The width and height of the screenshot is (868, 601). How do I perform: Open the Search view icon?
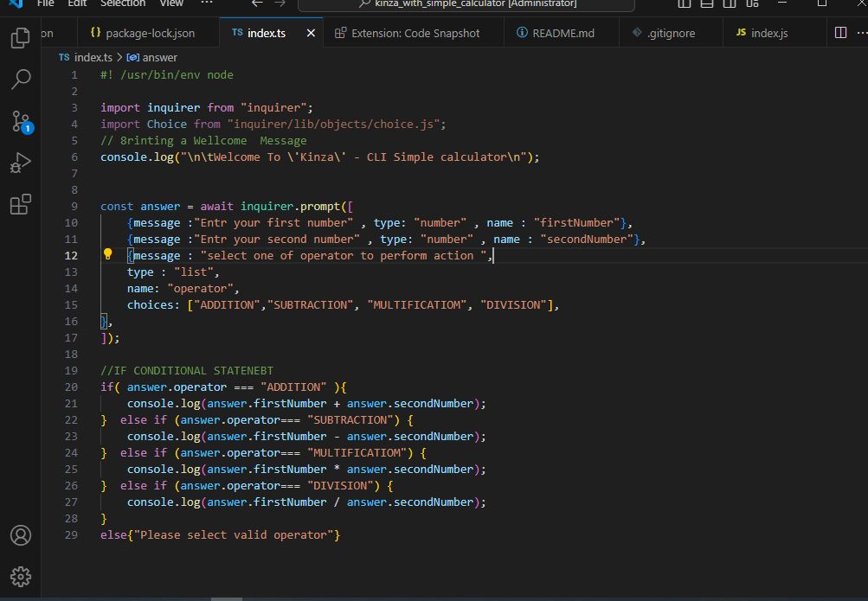point(21,80)
